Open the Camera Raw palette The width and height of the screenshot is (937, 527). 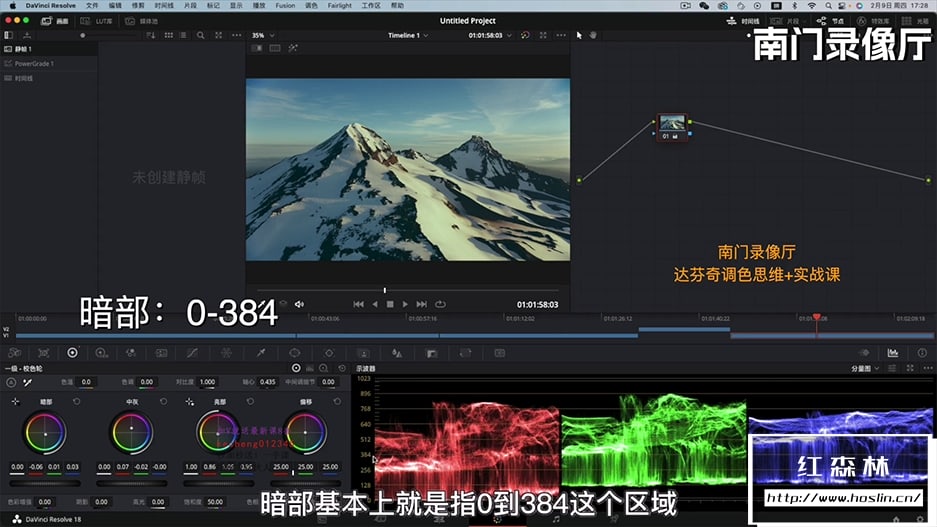15,353
